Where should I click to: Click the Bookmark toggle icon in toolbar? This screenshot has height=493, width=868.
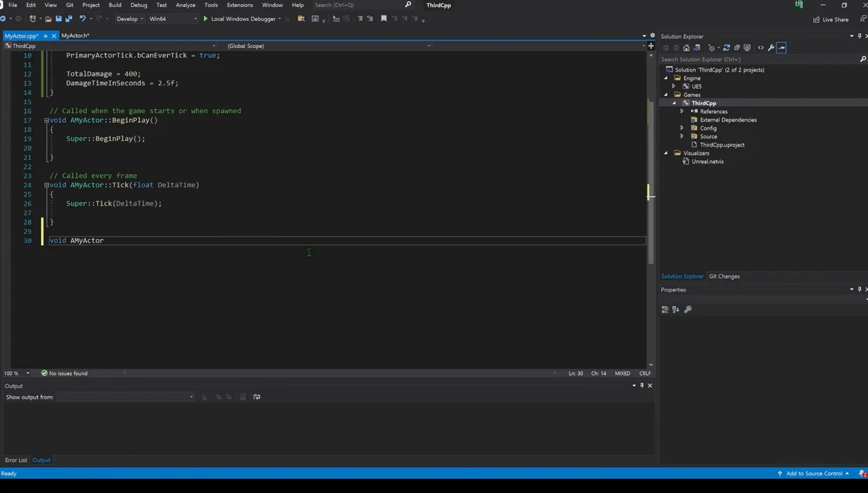(x=384, y=19)
